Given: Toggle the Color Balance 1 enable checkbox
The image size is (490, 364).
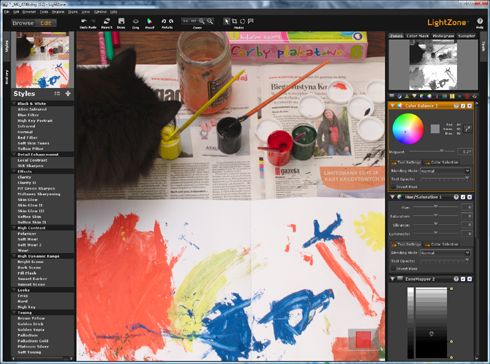Looking at the screenshot, I should (463, 106).
